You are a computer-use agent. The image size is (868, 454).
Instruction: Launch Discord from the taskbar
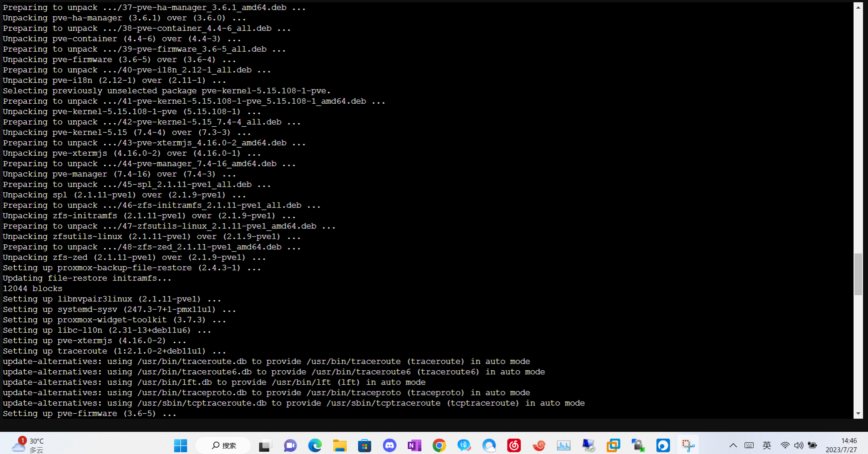[x=390, y=445]
